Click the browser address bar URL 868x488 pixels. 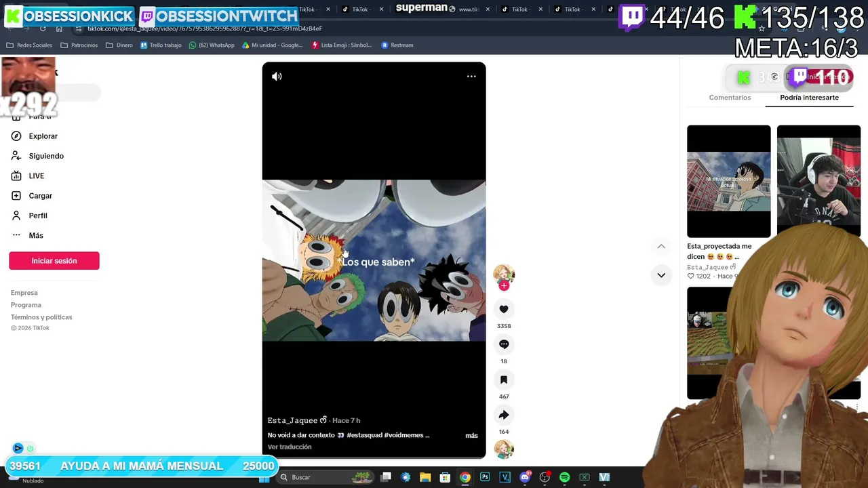(x=205, y=29)
